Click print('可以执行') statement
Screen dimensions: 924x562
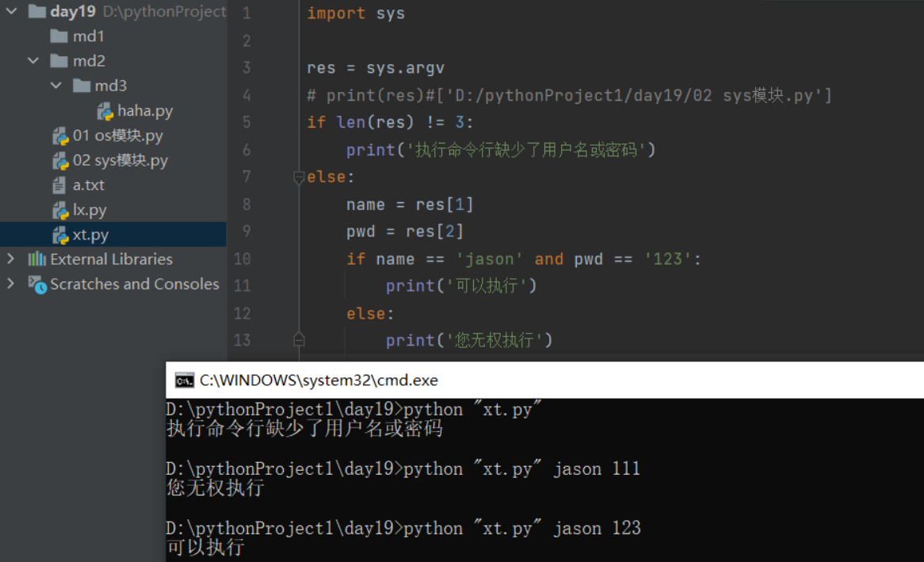(461, 286)
